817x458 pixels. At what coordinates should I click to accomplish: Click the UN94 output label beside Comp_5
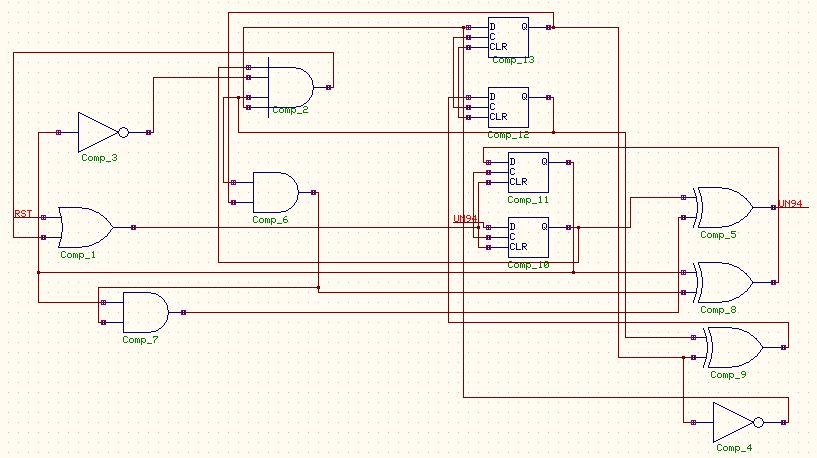(790, 204)
